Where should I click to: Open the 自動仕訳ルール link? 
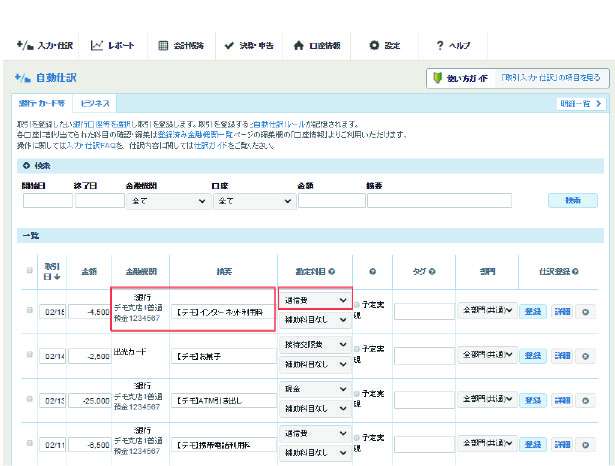coord(279,124)
